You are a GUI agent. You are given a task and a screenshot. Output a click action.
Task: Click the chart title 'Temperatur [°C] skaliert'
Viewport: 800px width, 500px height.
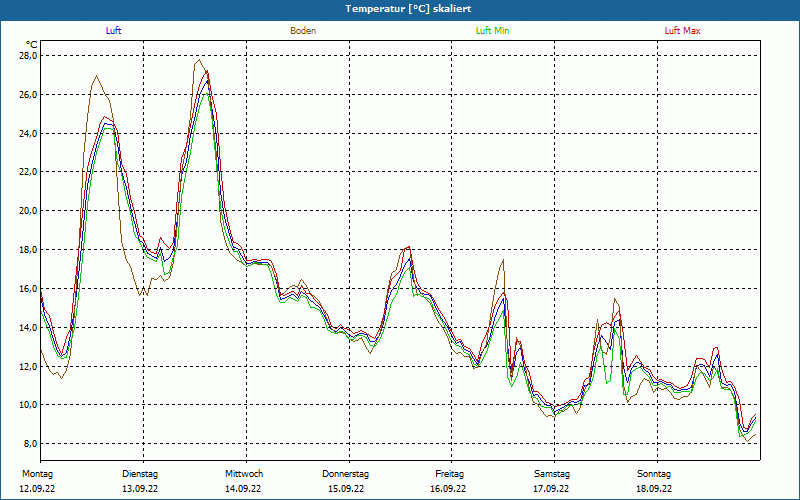tap(408, 9)
